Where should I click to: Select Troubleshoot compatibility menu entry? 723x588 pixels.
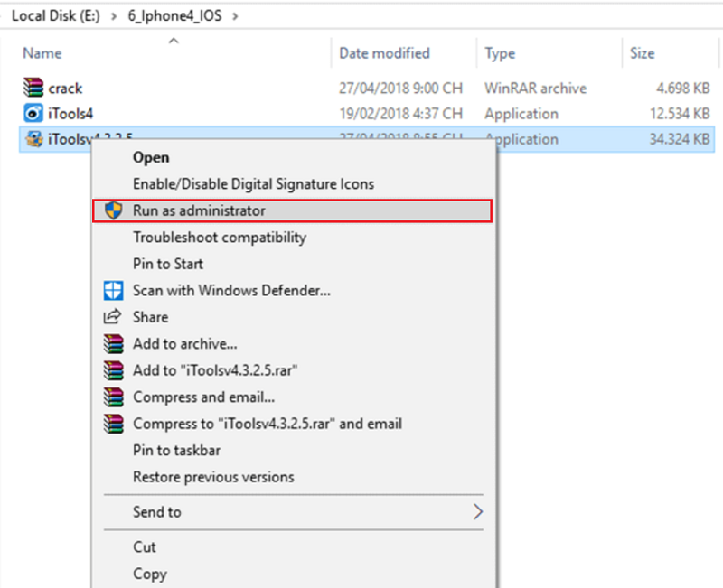point(220,238)
